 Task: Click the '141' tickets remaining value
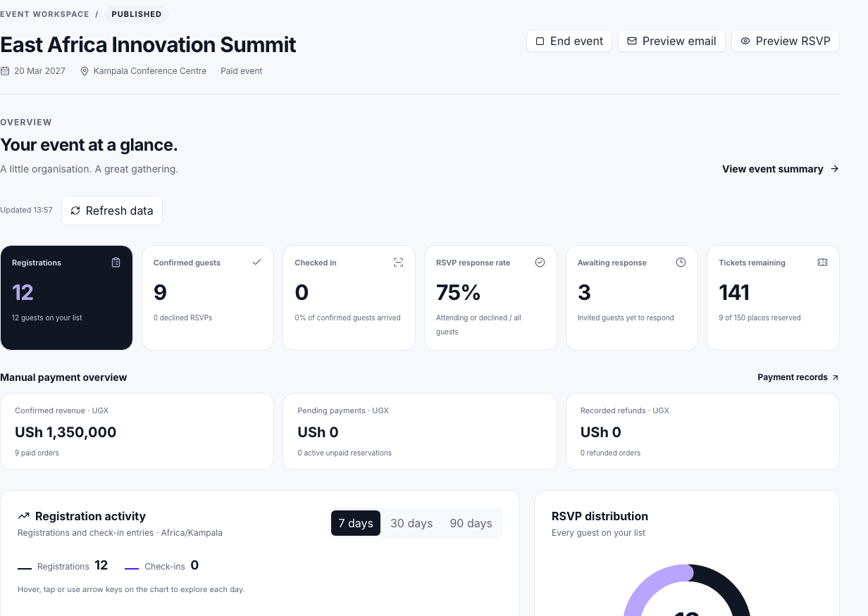[734, 292]
